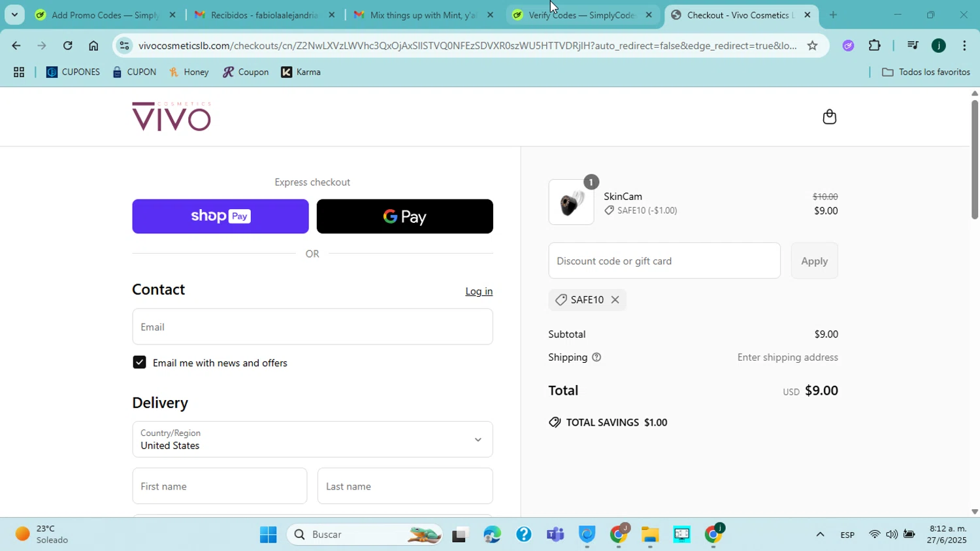Open the Windows Start menu
The image size is (980, 551).
point(268,535)
